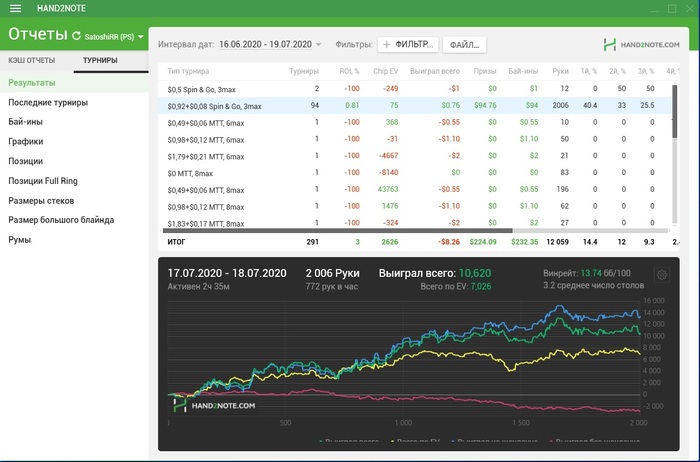Click the graph date 17.07.2020 - 18.07.2020

point(227,273)
